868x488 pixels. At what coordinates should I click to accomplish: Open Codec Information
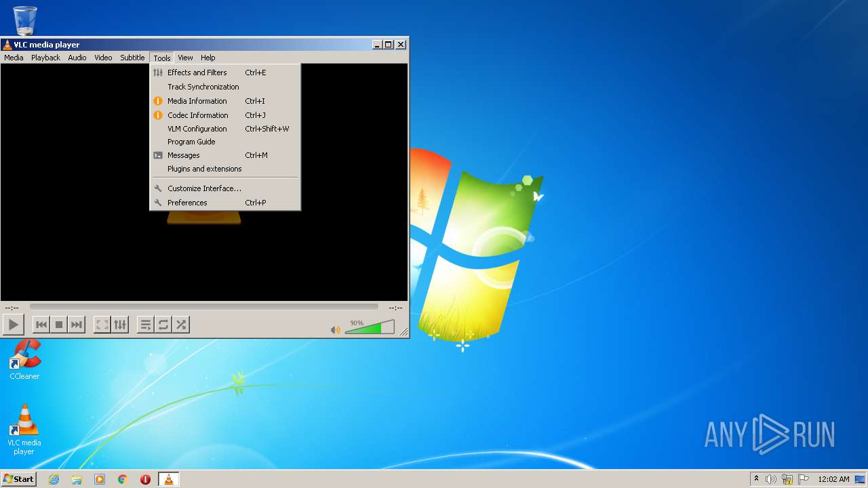[225, 115]
